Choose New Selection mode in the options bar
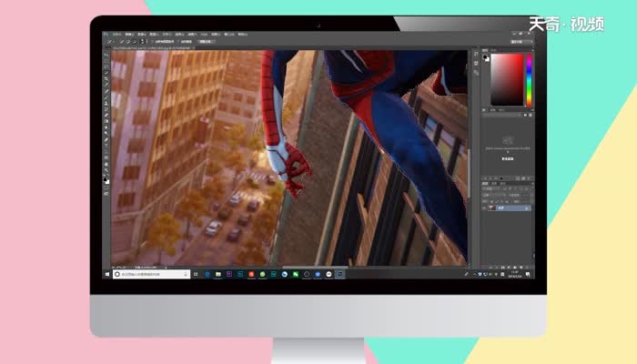637x364 pixels. [121, 42]
